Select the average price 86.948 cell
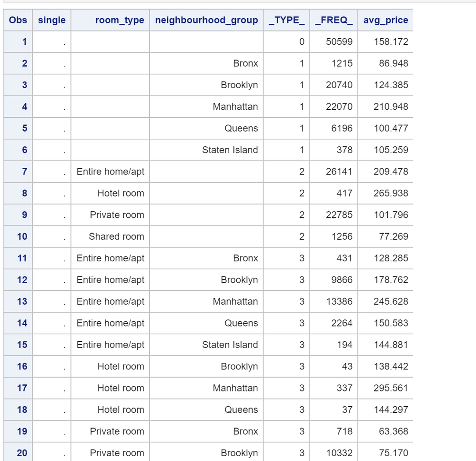The image size is (476, 461). coord(394,63)
